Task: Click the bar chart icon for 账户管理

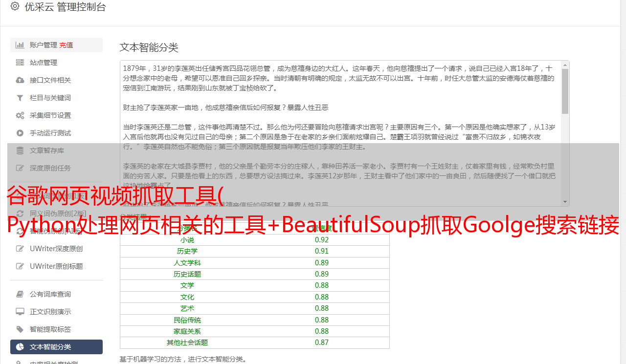Action: [20, 45]
